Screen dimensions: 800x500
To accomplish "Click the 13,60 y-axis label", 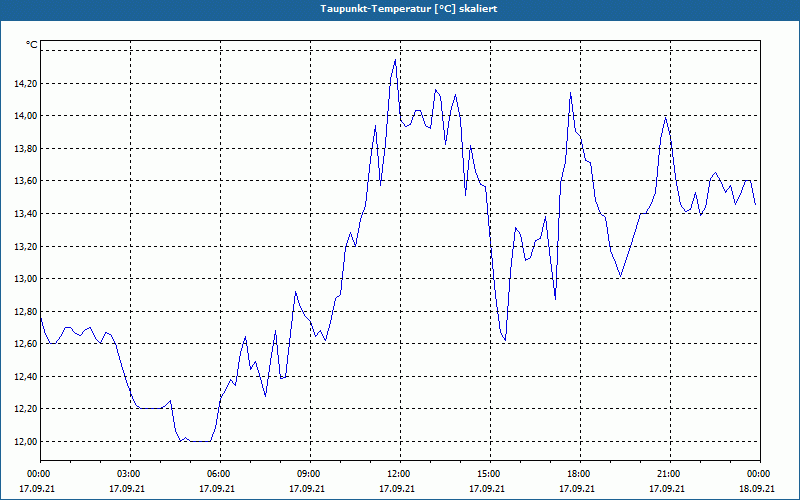I will (26, 181).
